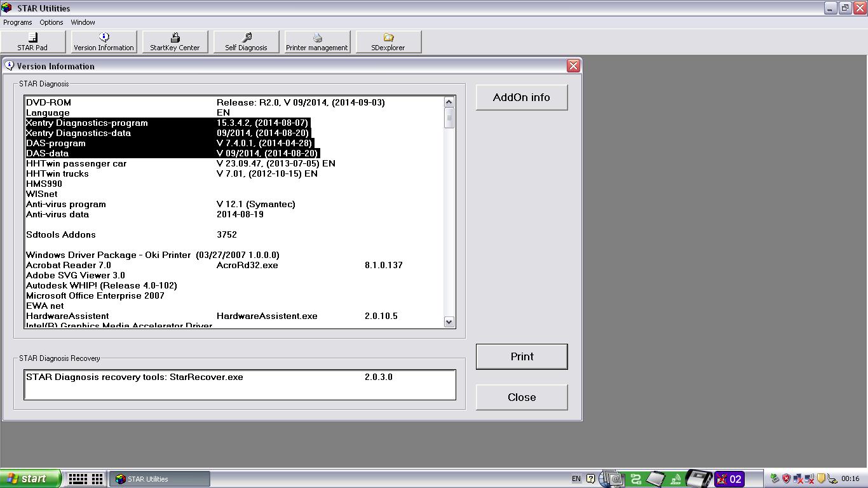
Task: Click STAR Diagnosis recovery tools entry
Action: (240, 377)
